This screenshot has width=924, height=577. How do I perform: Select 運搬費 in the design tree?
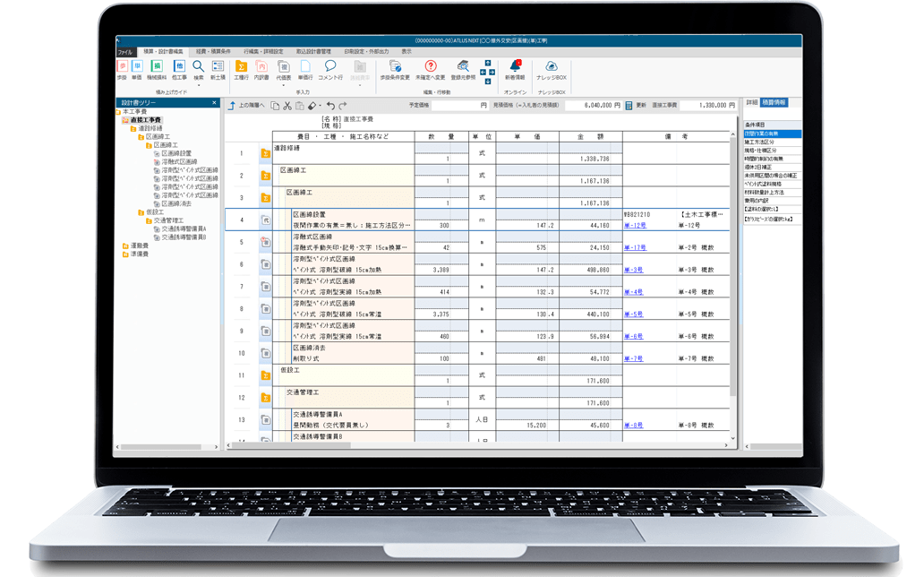(139, 245)
